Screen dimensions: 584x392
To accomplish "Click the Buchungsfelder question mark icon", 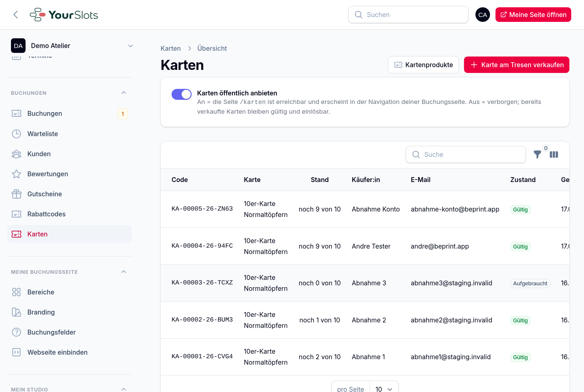I will [16, 332].
